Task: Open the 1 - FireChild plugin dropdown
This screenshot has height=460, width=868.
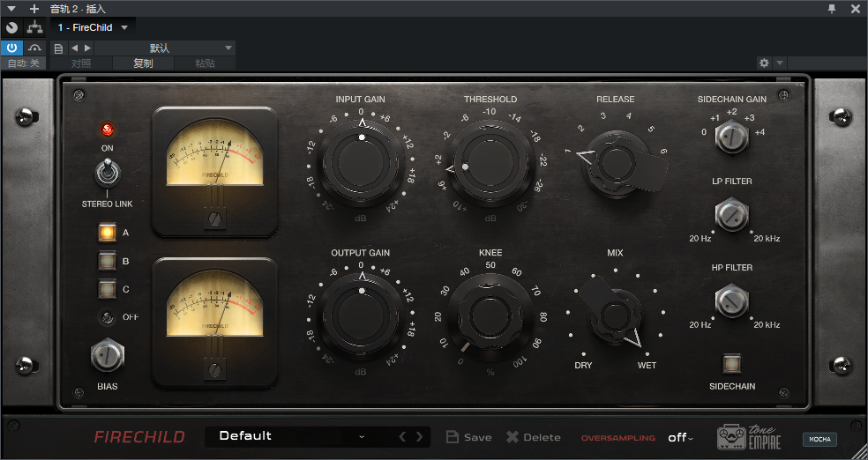Action: [x=93, y=27]
